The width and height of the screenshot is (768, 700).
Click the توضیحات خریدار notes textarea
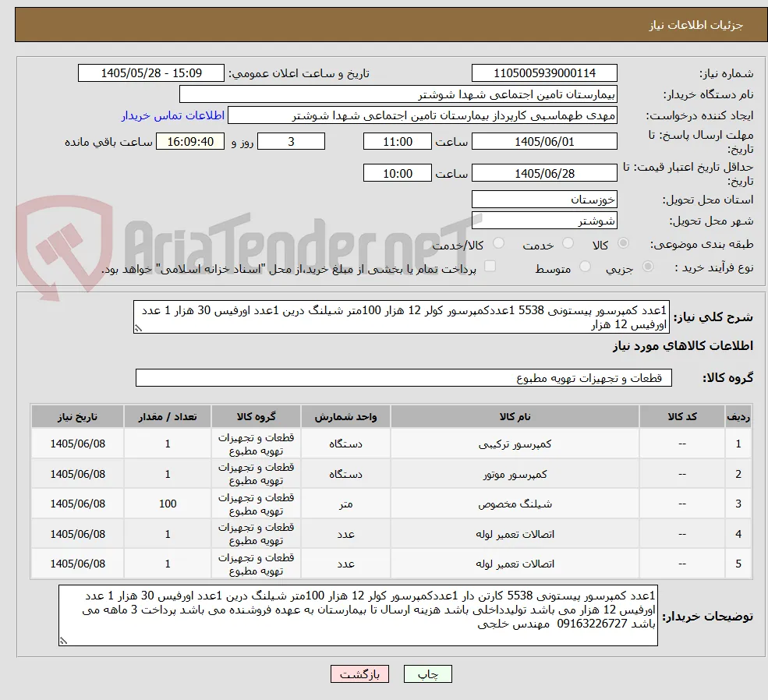(358, 615)
